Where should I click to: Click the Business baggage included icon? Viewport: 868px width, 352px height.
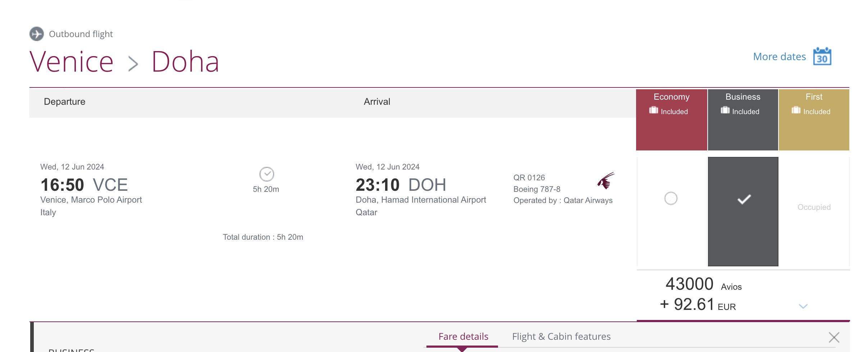[x=725, y=110]
